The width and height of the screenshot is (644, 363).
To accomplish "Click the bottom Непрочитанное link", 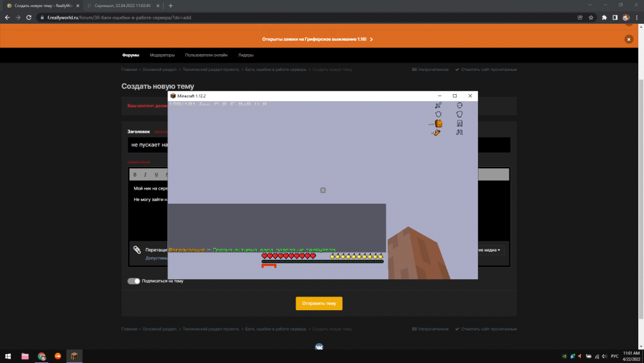I will tap(430, 329).
